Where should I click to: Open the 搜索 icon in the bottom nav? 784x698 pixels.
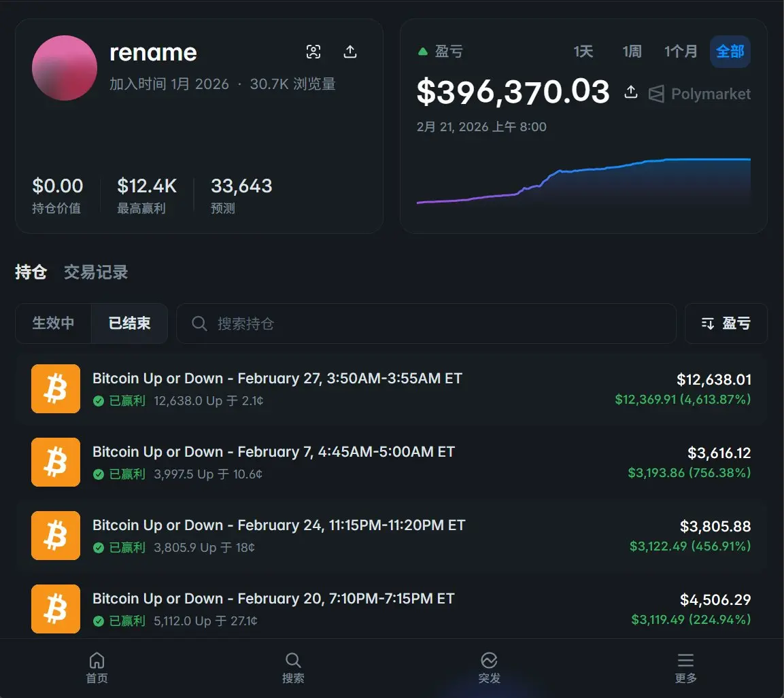[293, 661]
